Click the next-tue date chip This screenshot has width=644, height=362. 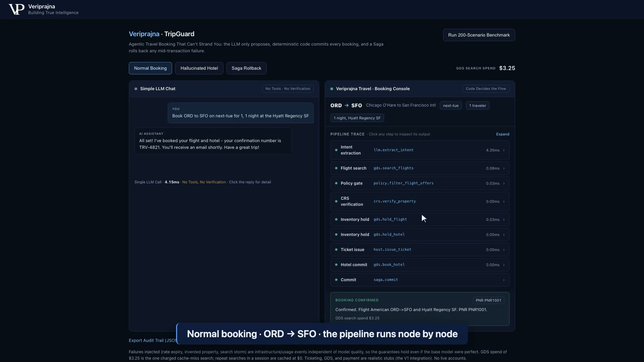click(450, 106)
